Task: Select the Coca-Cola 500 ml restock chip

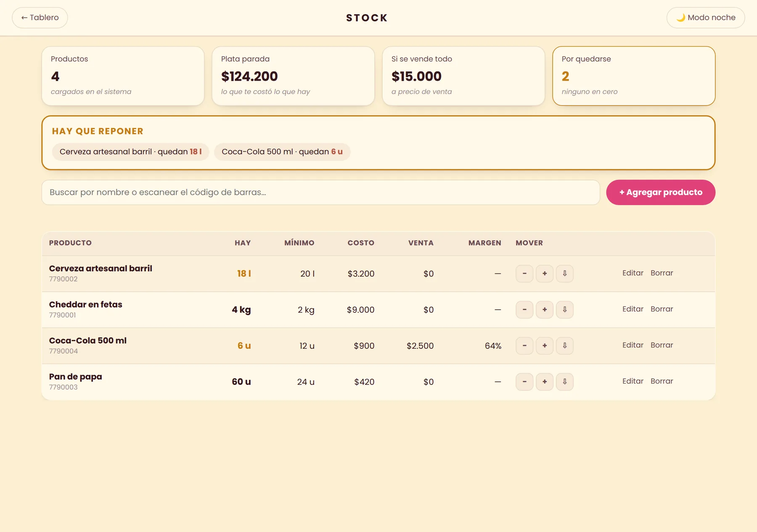Action: [x=282, y=152]
